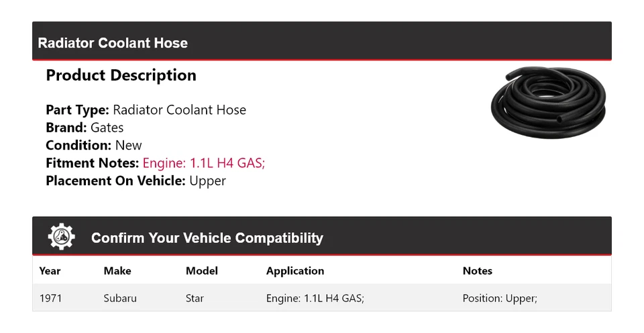Screen dimensions: 644x333
Task: Click the Application column header
Action: [294, 271]
